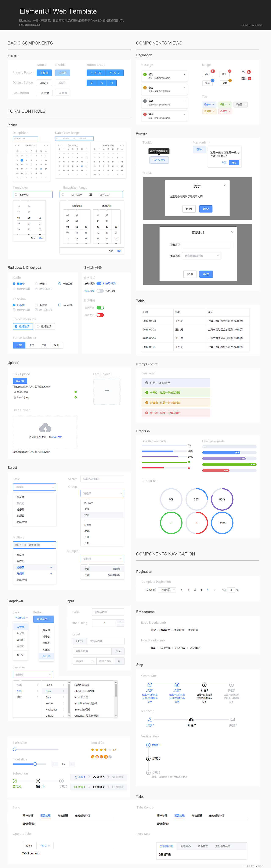Open the 100条/页 page size dropdown
This screenshot has height=868, width=271.
[167, 590]
